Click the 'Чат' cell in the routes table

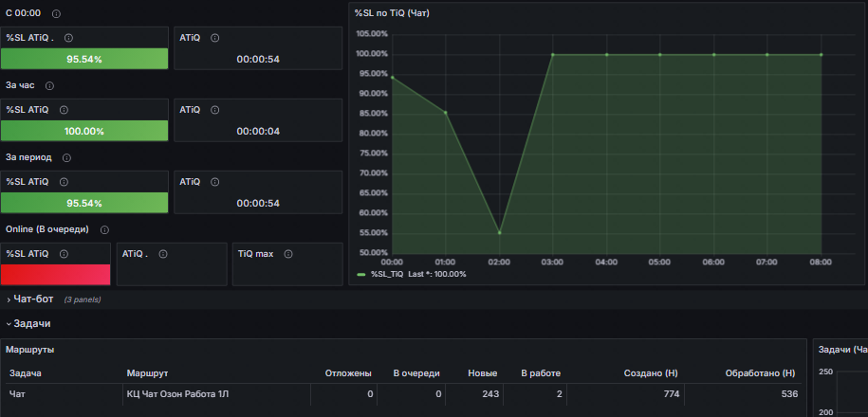click(x=17, y=394)
